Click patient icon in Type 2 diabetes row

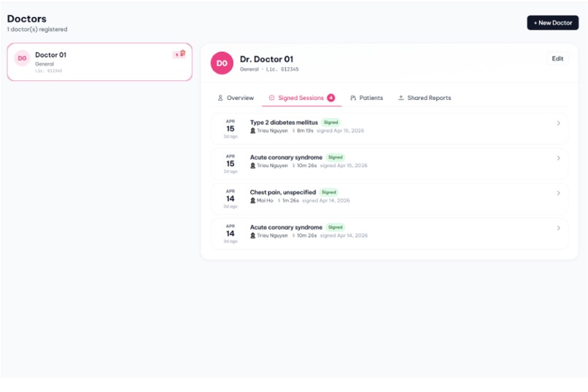coord(252,131)
